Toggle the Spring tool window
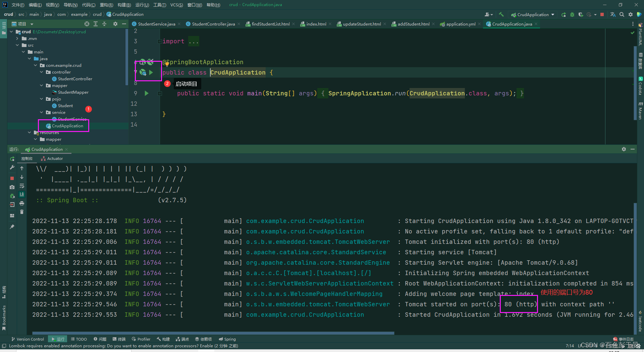The width and height of the screenshot is (644, 352). point(227,339)
